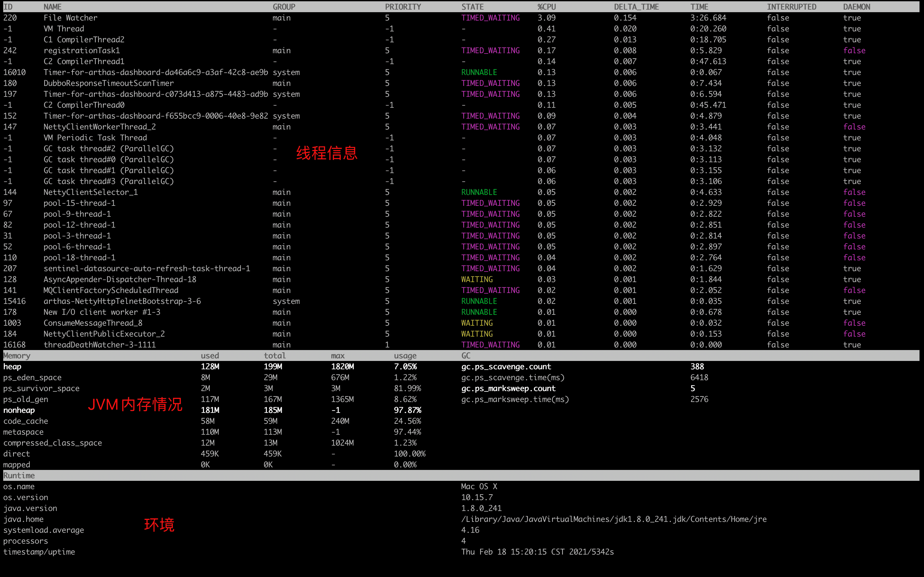This screenshot has height=577, width=924.
Task: Click the gc.ps_marksweep.count label
Action: pyautogui.click(x=508, y=389)
